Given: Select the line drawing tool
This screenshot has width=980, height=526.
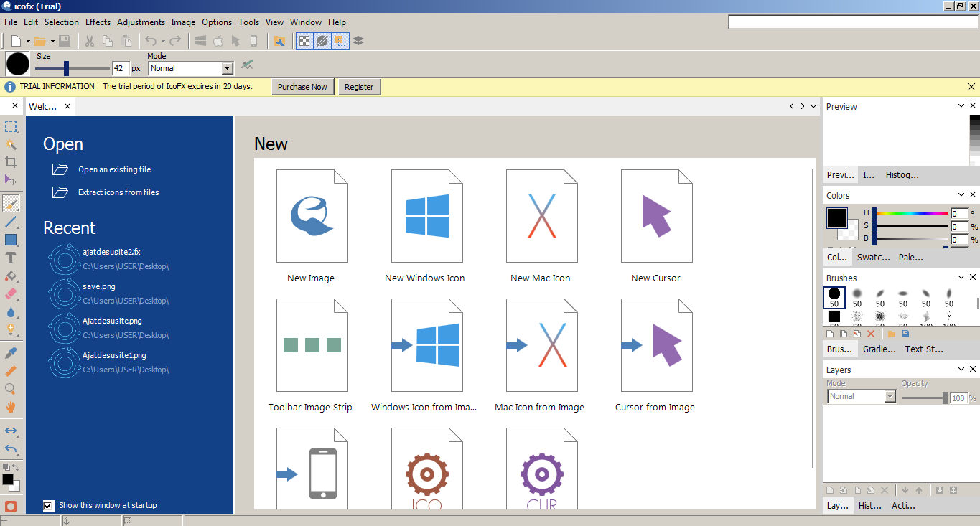Looking at the screenshot, I should [x=11, y=222].
